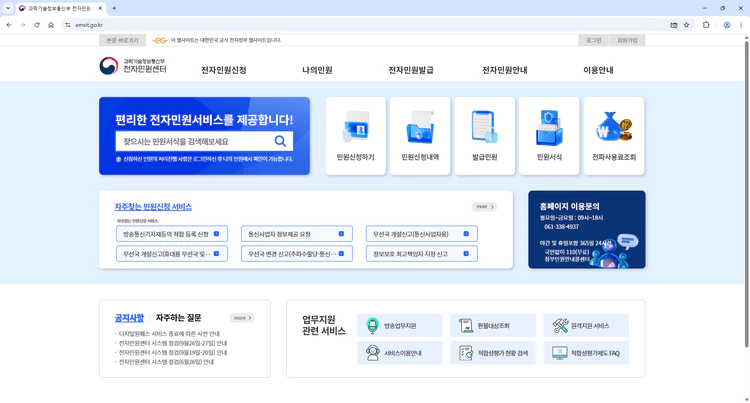Click the search magnifier icon
Screen dimensions: 750x403
(x=280, y=141)
